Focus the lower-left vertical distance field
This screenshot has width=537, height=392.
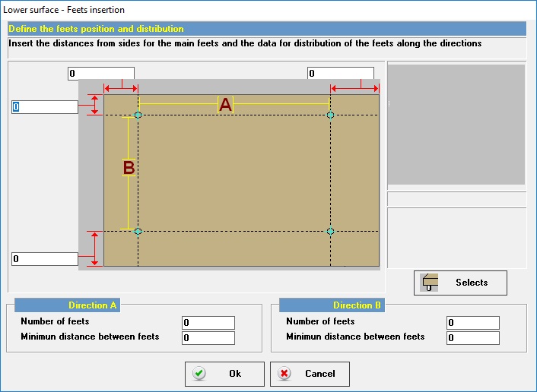[x=45, y=259]
